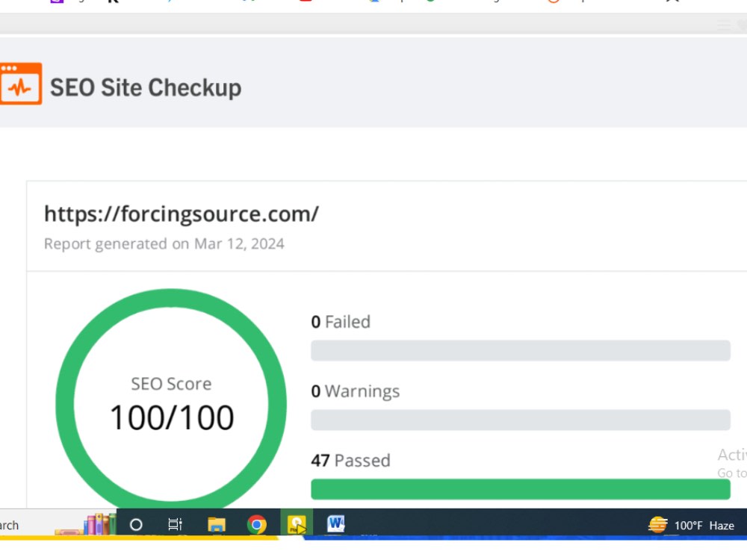Image resolution: width=747 pixels, height=560 pixels.
Task: Open Task View in the taskbar
Action: pyautogui.click(x=176, y=525)
